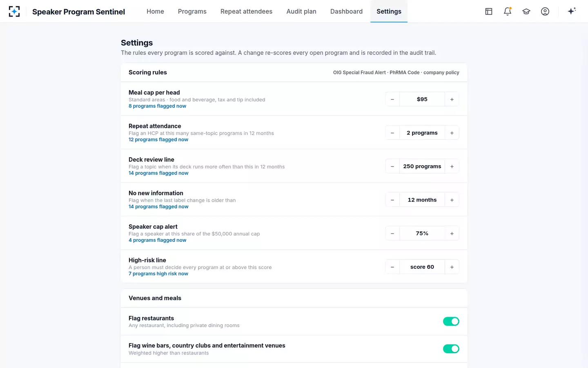
Task: Switch to the Dashboard tab
Action: pyautogui.click(x=346, y=11)
